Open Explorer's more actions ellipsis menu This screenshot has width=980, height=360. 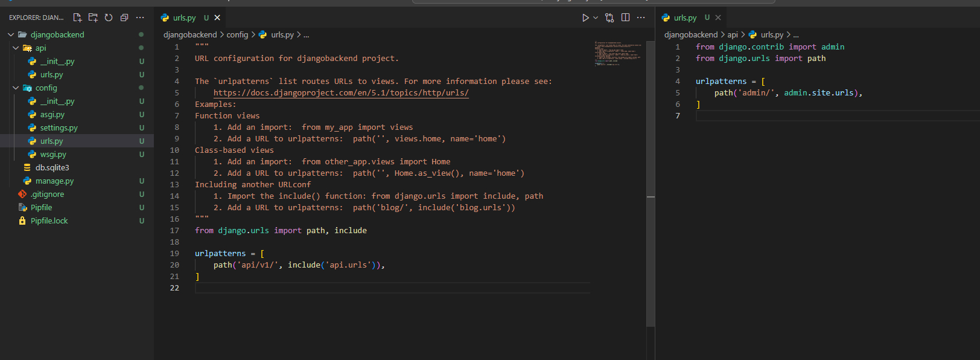(x=140, y=18)
